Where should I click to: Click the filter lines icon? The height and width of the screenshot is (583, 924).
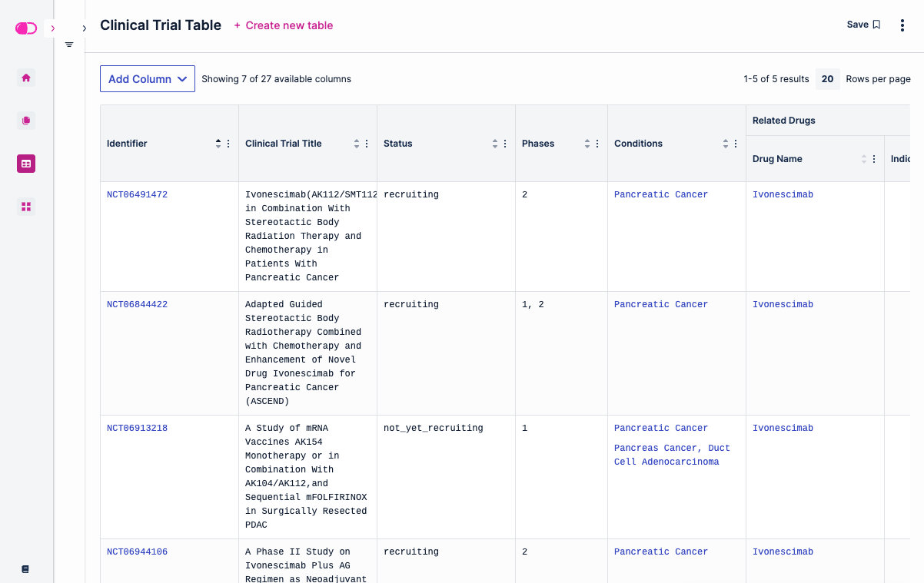coord(69,45)
